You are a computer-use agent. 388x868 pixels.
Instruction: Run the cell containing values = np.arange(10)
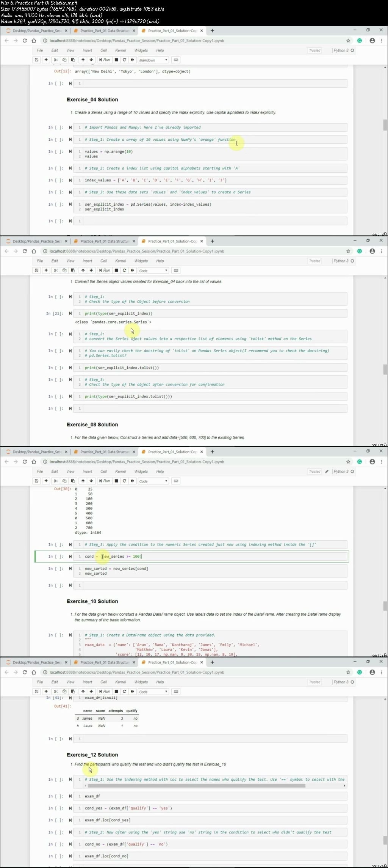(70, 151)
